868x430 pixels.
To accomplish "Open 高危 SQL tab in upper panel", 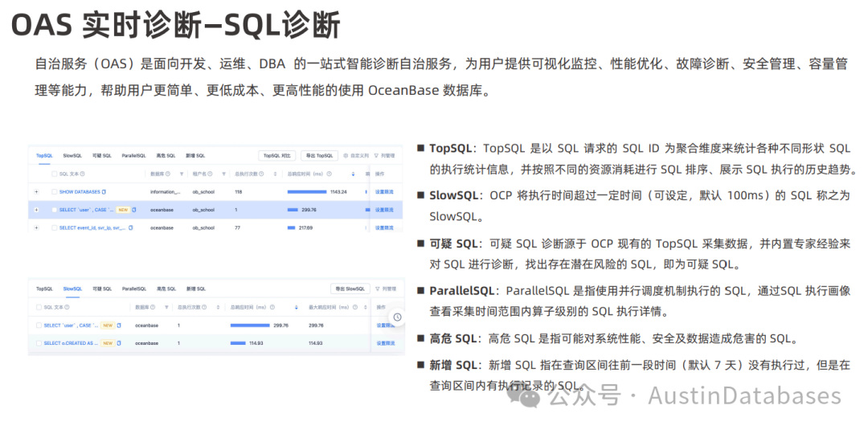I will [166, 155].
